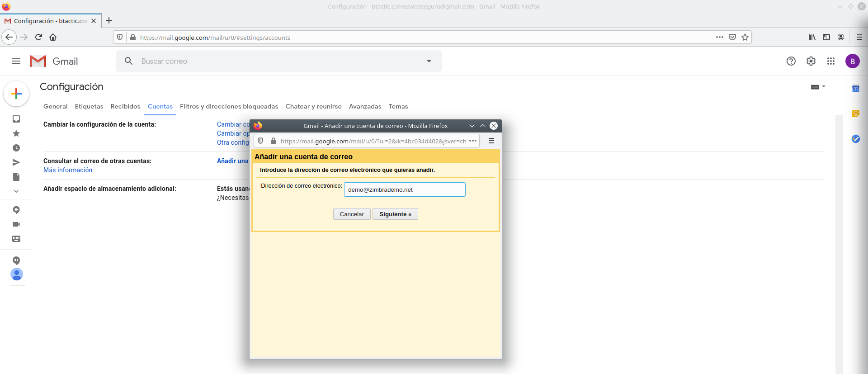Open Filtros y direcciones bloqueadas tab

point(229,106)
